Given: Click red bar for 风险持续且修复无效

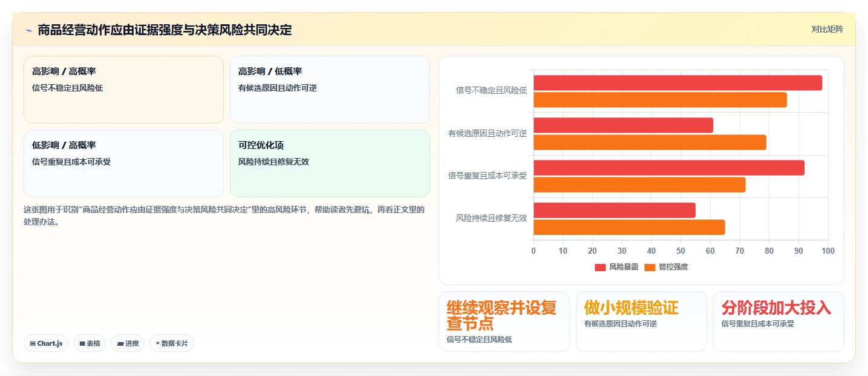Looking at the screenshot, I should click(615, 210).
